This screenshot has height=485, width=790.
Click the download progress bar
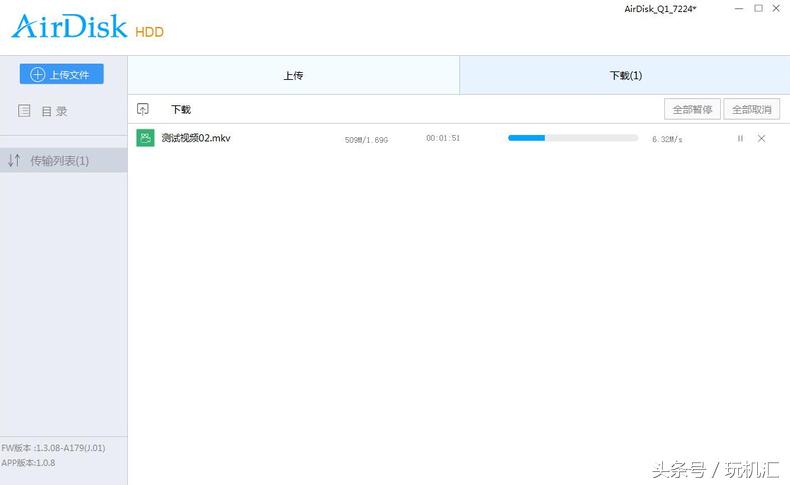click(573, 138)
